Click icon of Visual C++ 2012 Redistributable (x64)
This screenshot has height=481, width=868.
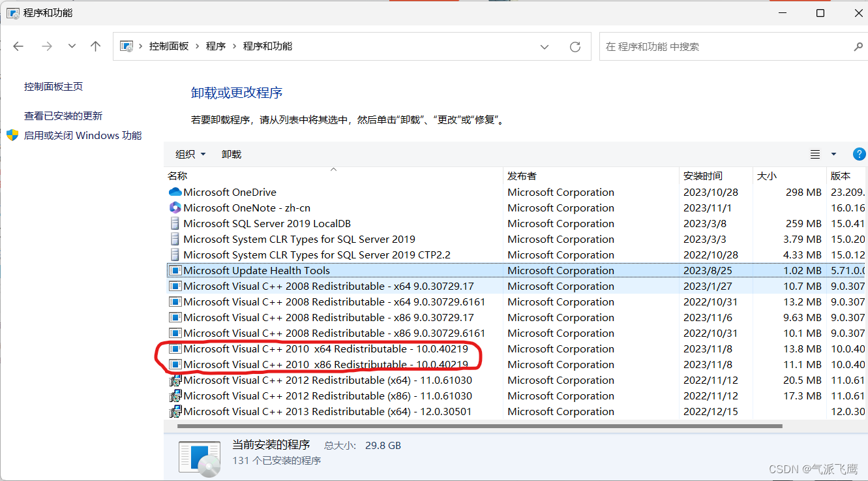click(175, 380)
